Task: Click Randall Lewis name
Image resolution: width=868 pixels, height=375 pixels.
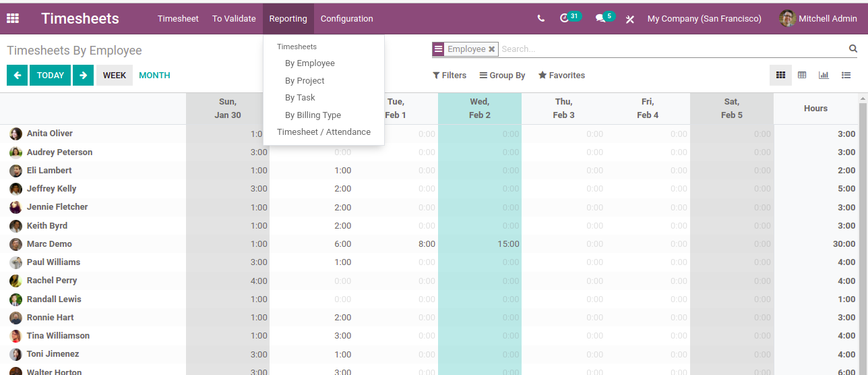Action: click(x=54, y=299)
